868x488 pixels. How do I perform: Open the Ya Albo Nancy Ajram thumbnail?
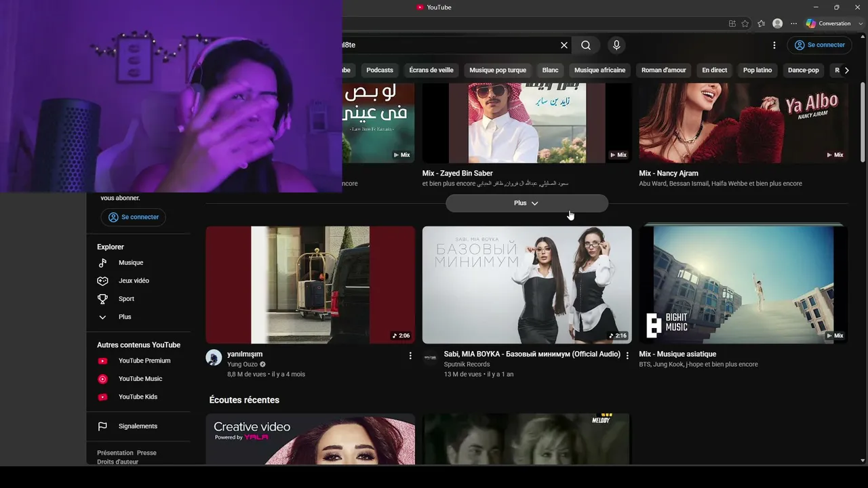point(743,123)
